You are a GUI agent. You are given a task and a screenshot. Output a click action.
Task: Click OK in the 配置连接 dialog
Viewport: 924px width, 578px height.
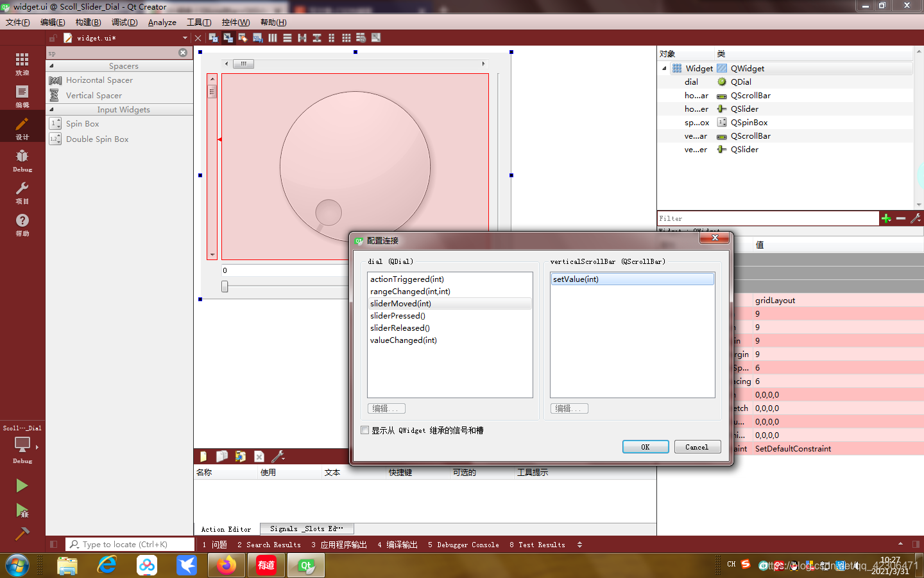click(646, 446)
